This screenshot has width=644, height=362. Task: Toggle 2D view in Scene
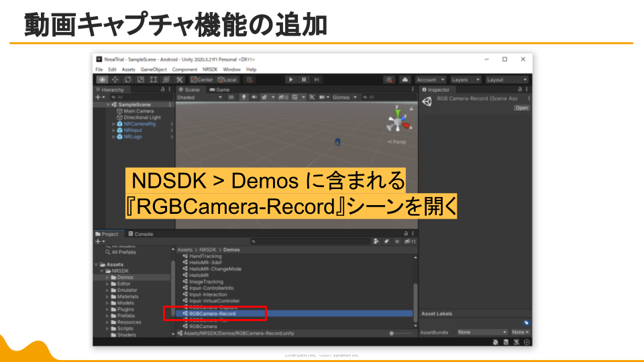(x=231, y=97)
